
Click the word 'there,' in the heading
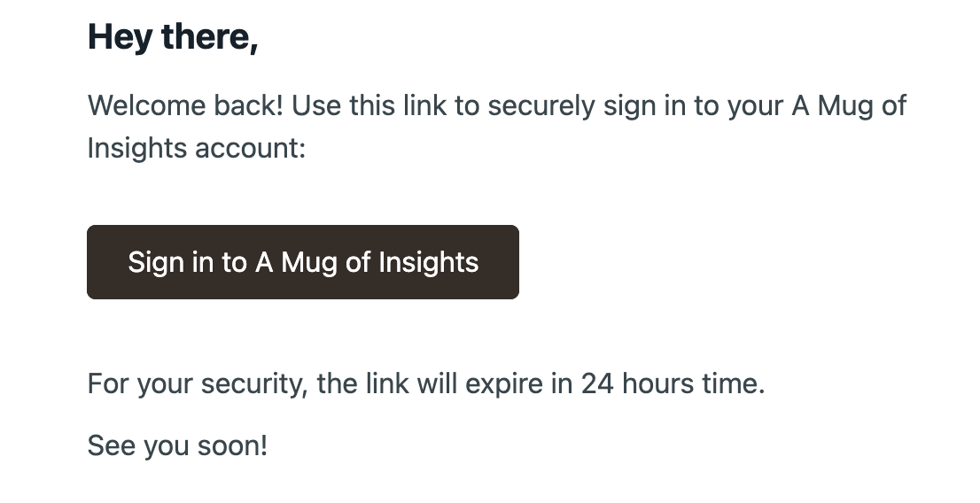coord(210,37)
